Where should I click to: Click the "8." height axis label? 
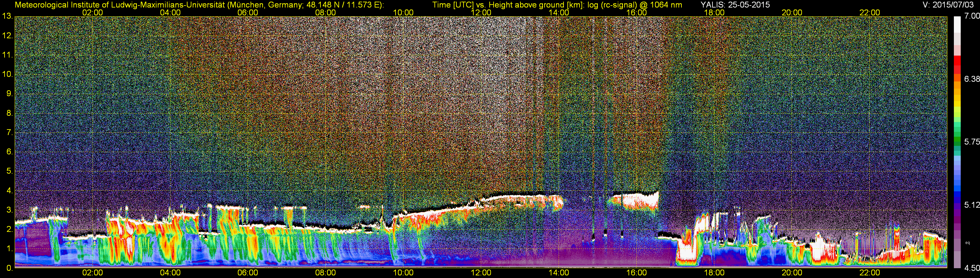point(9,113)
